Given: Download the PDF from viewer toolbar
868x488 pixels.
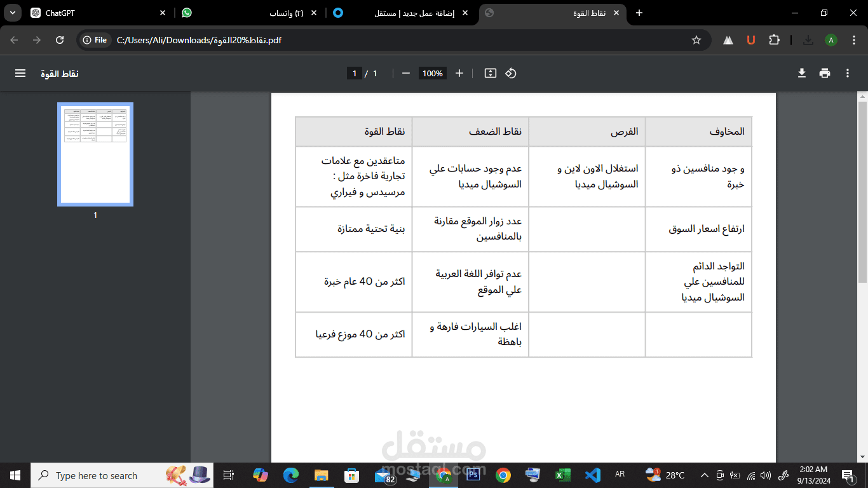Looking at the screenshot, I should point(802,73).
